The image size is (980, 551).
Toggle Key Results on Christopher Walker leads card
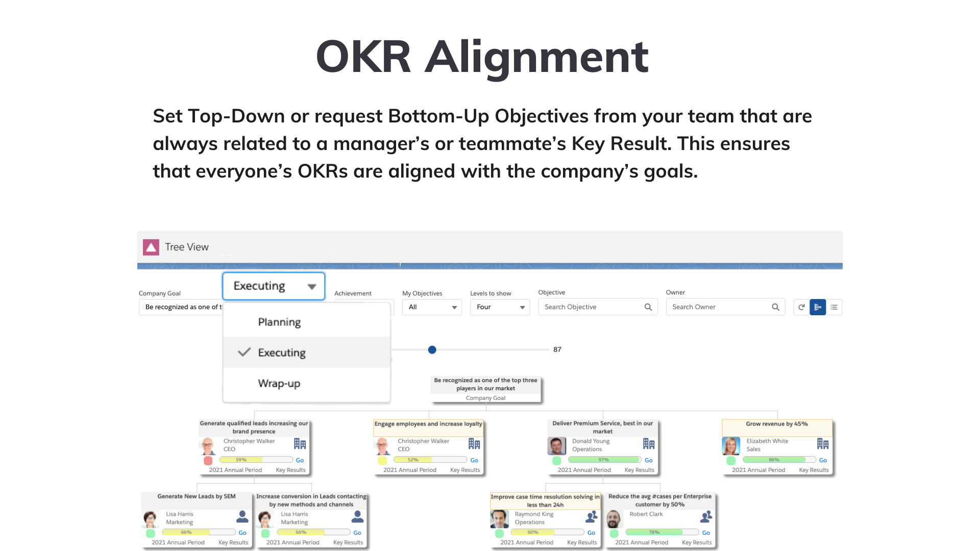click(x=291, y=469)
